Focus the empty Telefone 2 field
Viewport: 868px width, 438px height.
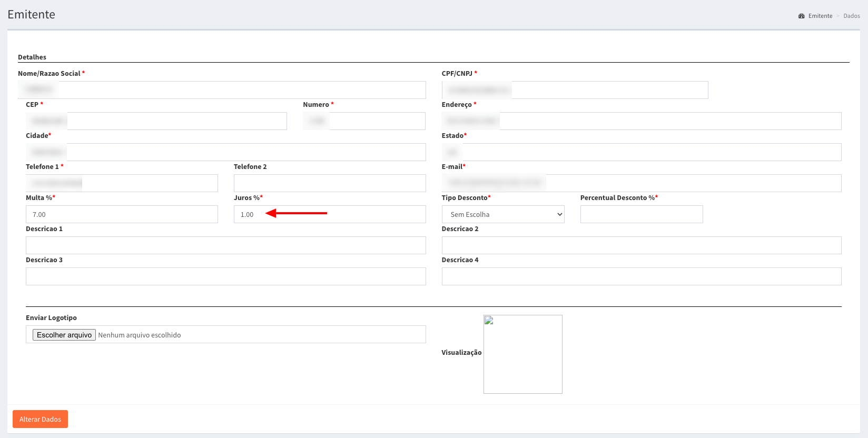coord(330,183)
